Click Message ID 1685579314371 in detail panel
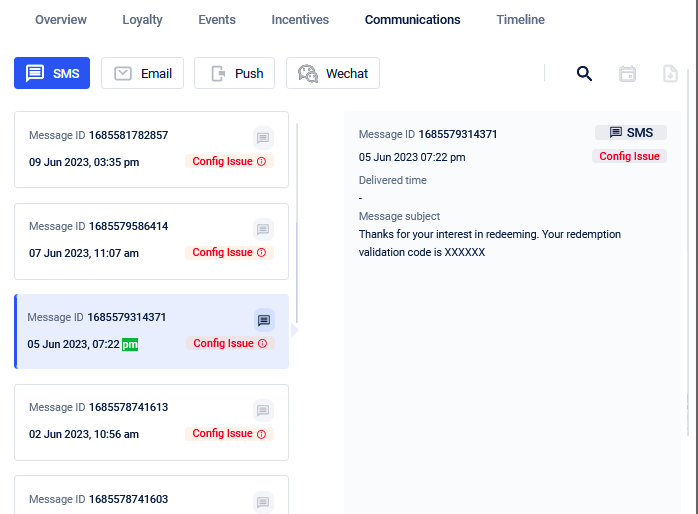The height and width of the screenshot is (514, 698). (x=428, y=134)
